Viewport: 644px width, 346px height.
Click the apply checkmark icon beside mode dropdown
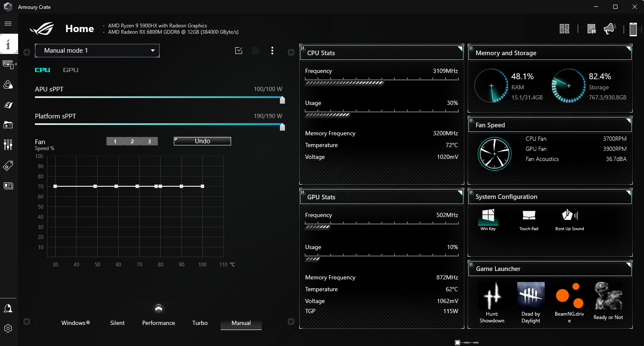click(239, 51)
